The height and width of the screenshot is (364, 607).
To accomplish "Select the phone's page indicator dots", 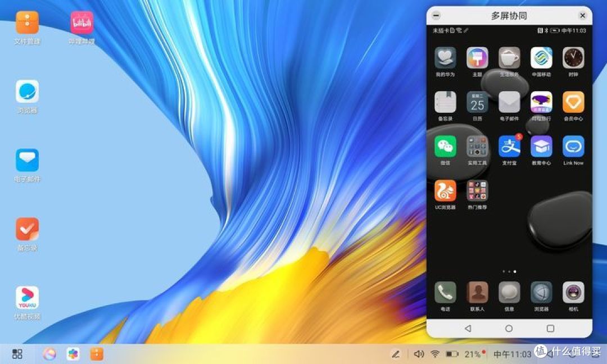I will tap(509, 271).
